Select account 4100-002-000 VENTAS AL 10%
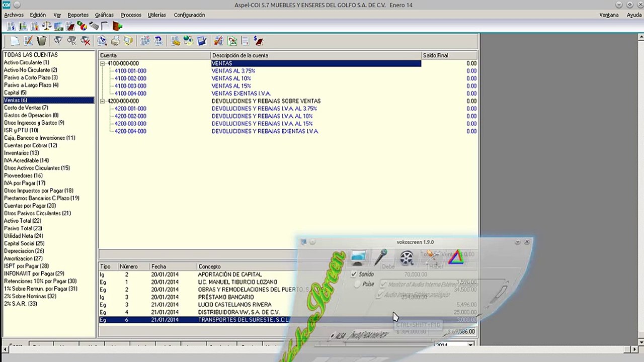This screenshot has width=644, height=362. pos(288,78)
